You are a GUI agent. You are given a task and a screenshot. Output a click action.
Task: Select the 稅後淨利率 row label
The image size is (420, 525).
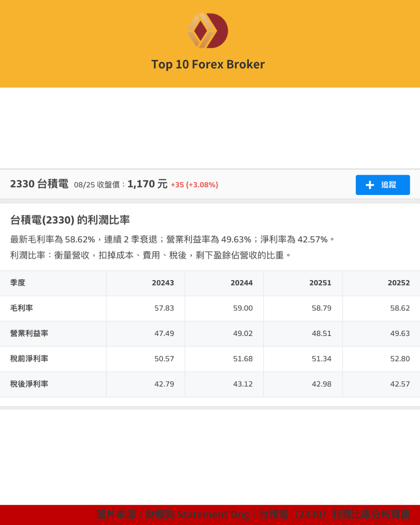tap(29, 384)
